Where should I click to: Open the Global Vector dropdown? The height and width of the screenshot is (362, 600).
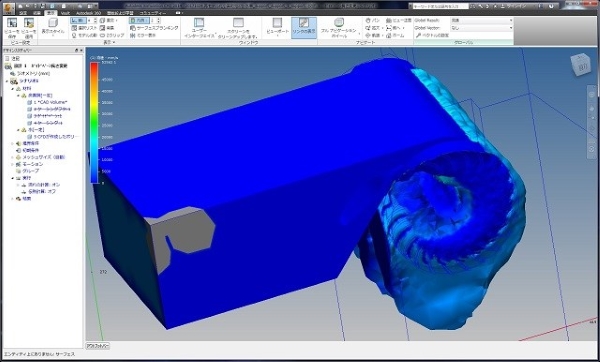click(482, 28)
